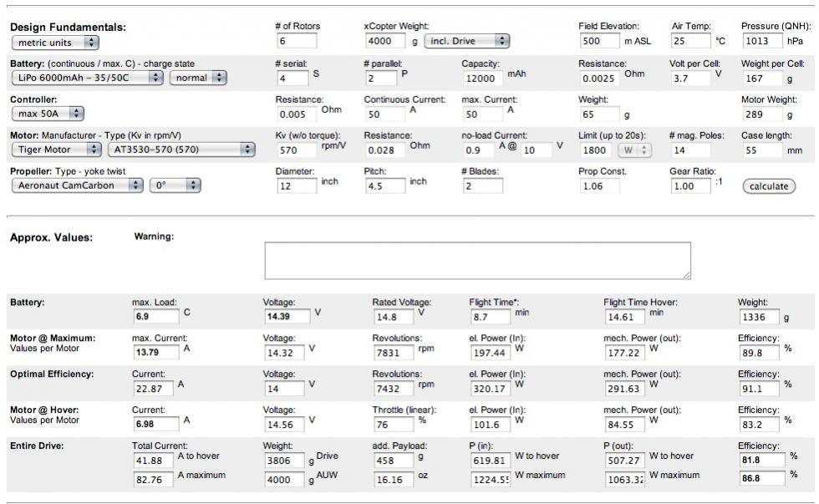This screenshot has width=819, height=504.
Task: Click the Propeller Diameter input
Action: [x=297, y=186]
